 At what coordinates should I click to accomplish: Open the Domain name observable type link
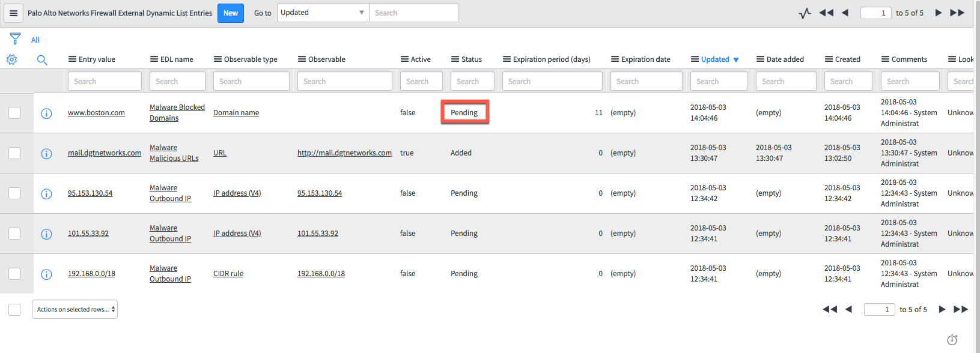point(236,113)
